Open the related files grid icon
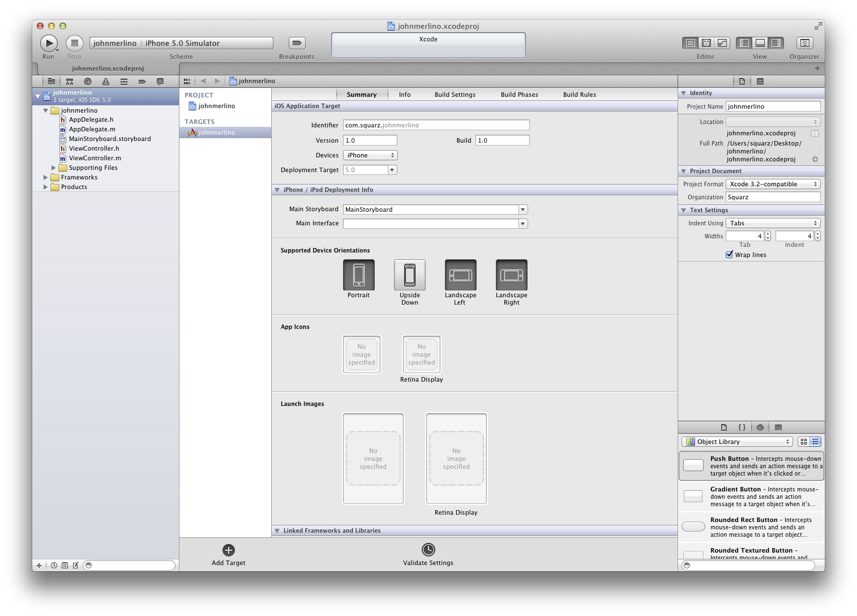 pos(187,81)
